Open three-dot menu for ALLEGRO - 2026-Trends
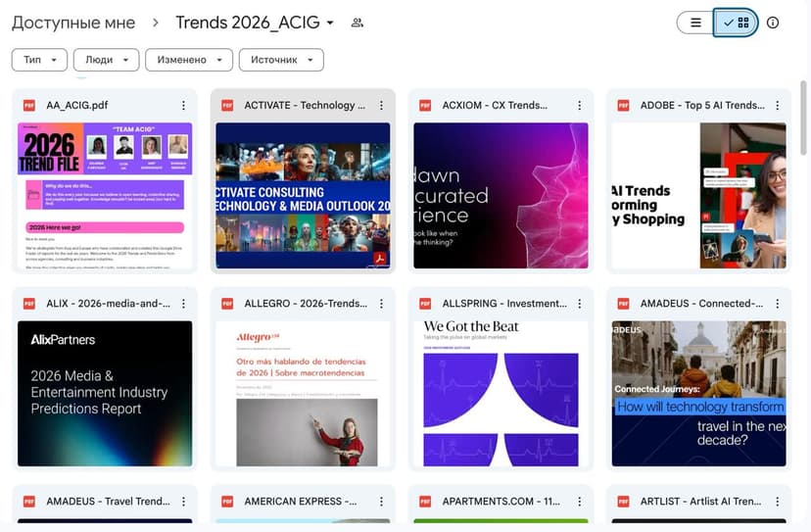811x532 pixels. [381, 304]
